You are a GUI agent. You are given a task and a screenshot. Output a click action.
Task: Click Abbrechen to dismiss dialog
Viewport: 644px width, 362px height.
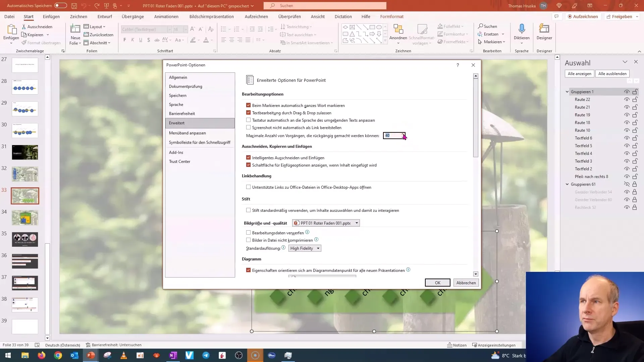466,283
